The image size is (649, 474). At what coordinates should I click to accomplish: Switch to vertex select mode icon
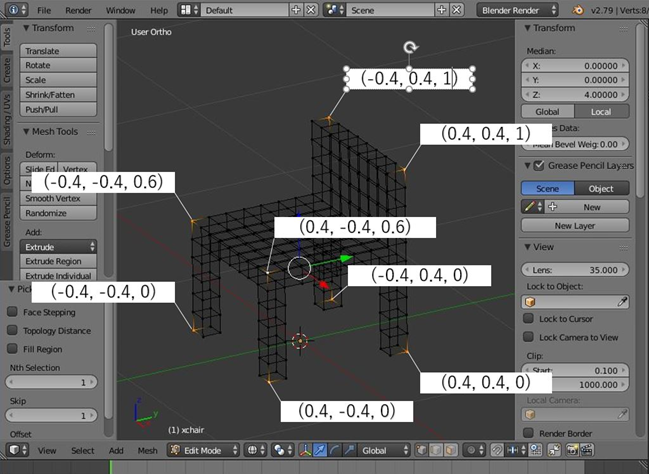pyautogui.click(x=422, y=450)
